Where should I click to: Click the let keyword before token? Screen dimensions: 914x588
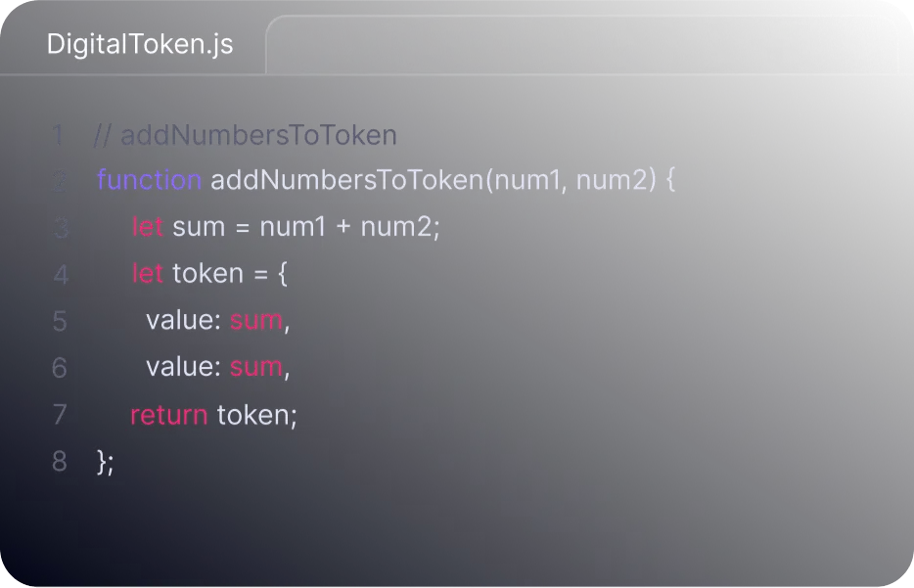click(x=148, y=273)
